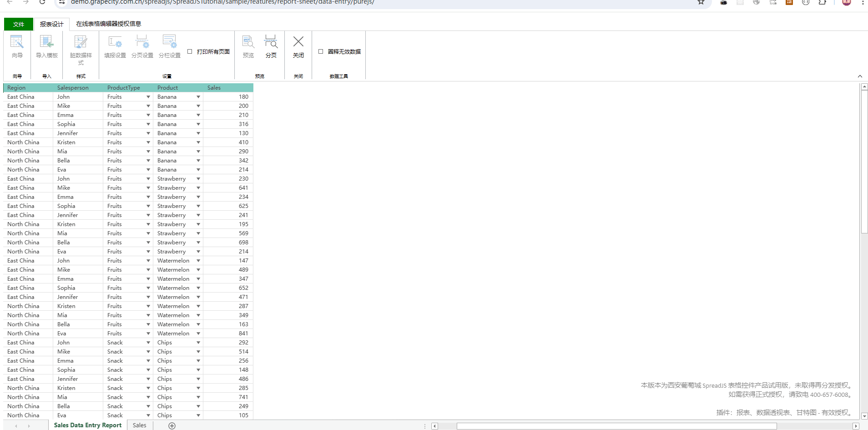The image size is (868, 430).
Task: Click the horizontal scrollbar thumb
Action: point(616,426)
